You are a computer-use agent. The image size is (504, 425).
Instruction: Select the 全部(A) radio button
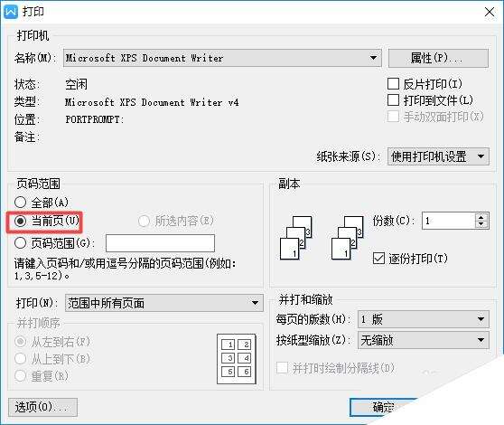tap(20, 202)
